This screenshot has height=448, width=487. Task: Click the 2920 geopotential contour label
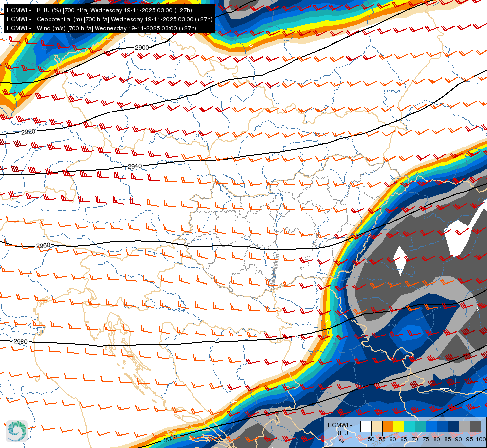point(28,132)
